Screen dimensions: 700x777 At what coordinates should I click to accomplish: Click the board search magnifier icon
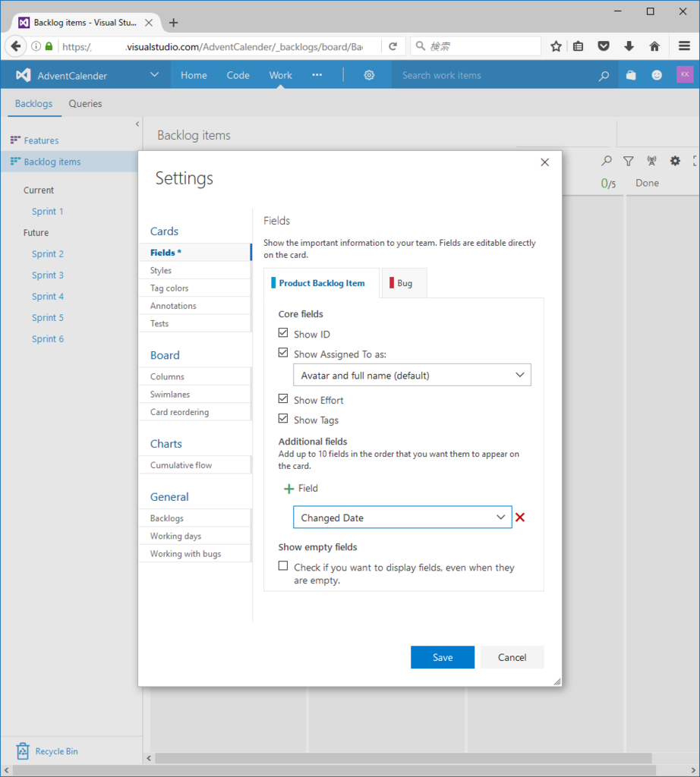point(607,161)
